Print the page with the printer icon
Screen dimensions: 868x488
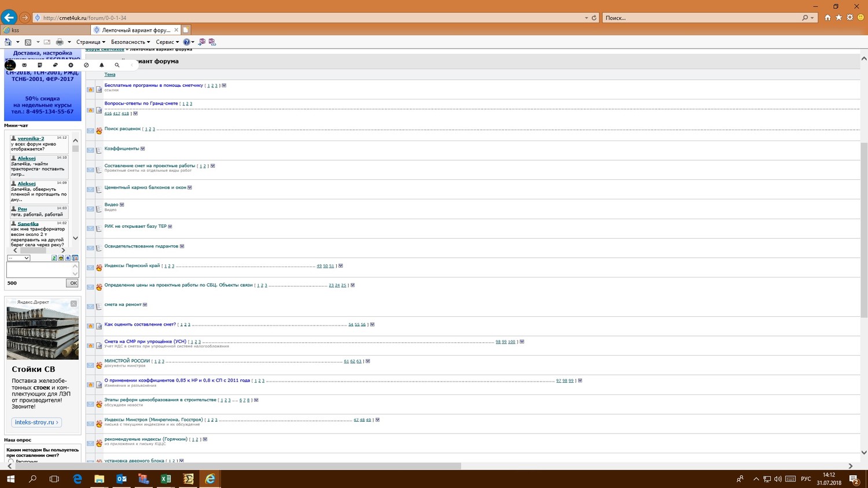[x=60, y=42]
